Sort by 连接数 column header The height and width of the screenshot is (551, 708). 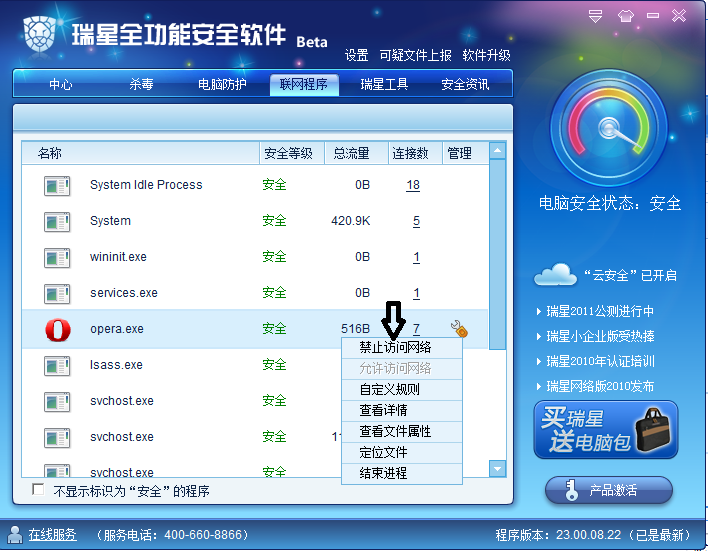415,153
